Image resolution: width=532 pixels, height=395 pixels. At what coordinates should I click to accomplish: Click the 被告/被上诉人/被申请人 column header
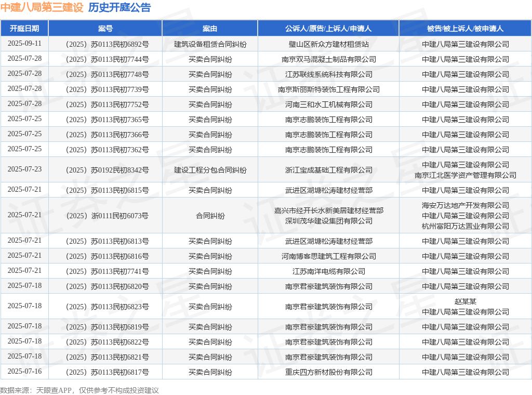pyautogui.click(x=465, y=29)
